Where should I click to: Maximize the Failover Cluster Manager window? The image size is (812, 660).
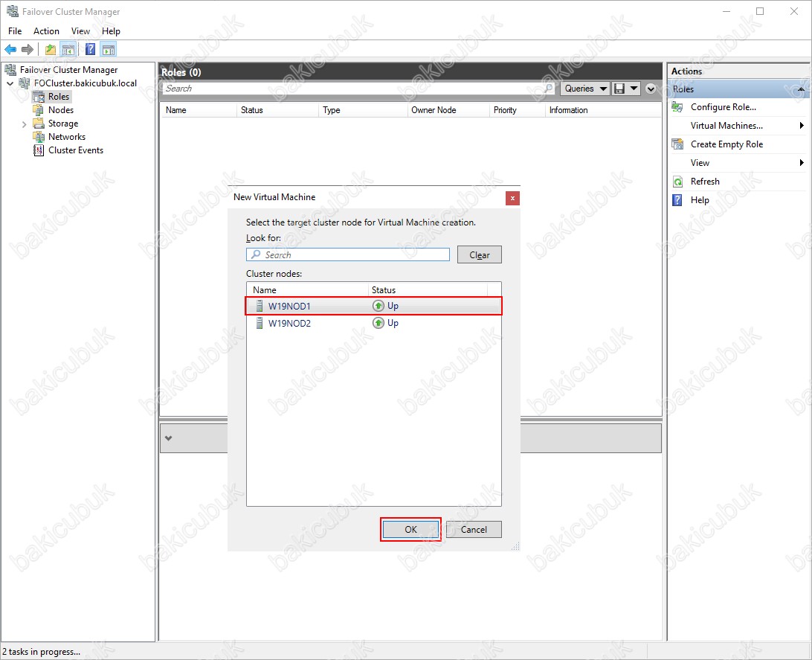(760, 11)
